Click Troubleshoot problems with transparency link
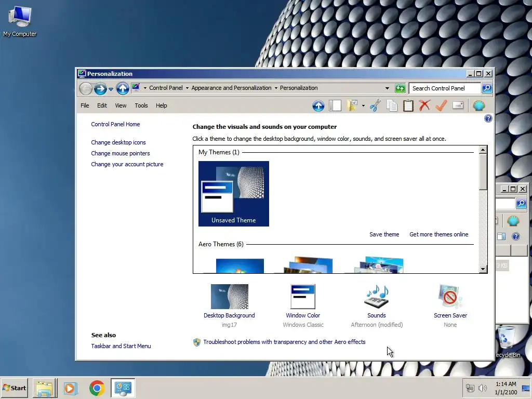This screenshot has width=532, height=399. coord(284,342)
